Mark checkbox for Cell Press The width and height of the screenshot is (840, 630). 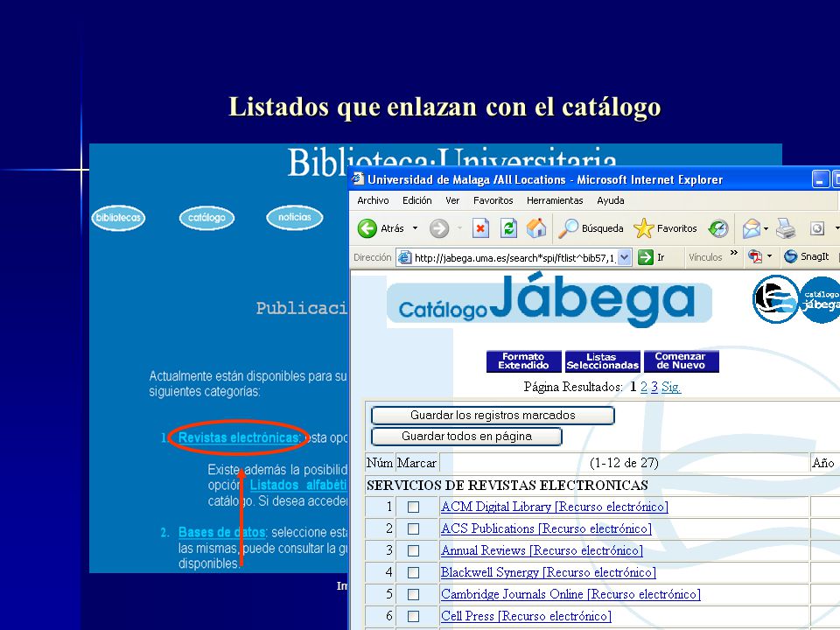(x=413, y=617)
